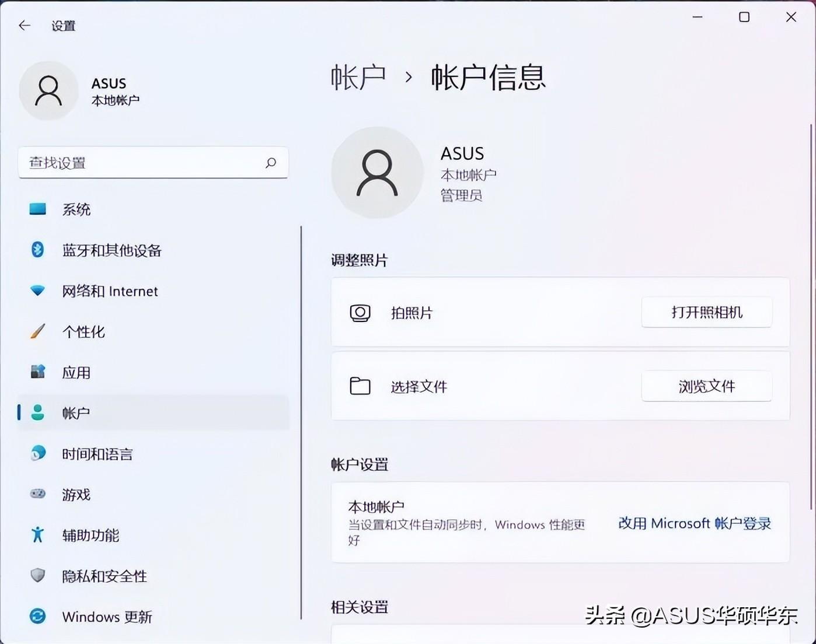Go to 网络和 Internet settings
The height and width of the screenshot is (644, 816).
(154, 291)
